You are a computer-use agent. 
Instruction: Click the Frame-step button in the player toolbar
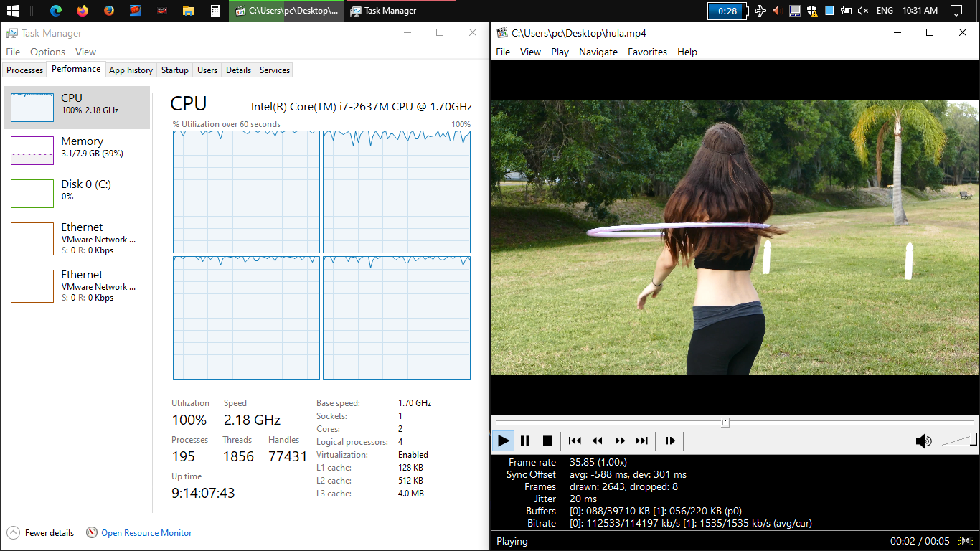pos(670,441)
